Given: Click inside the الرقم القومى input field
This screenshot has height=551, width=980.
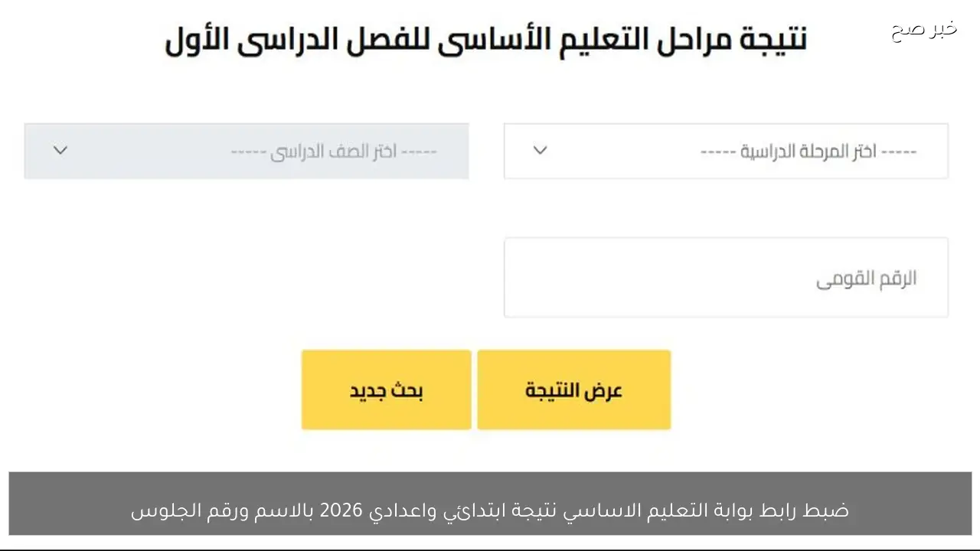Looking at the screenshot, I should click(x=725, y=277).
